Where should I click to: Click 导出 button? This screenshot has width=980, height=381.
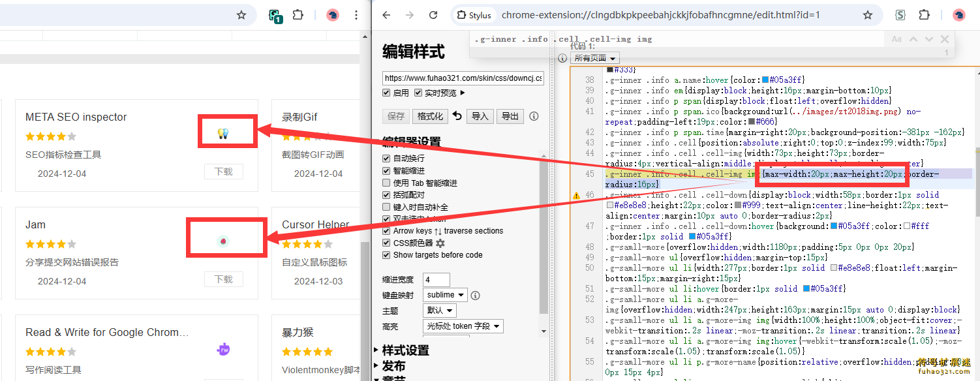[510, 117]
